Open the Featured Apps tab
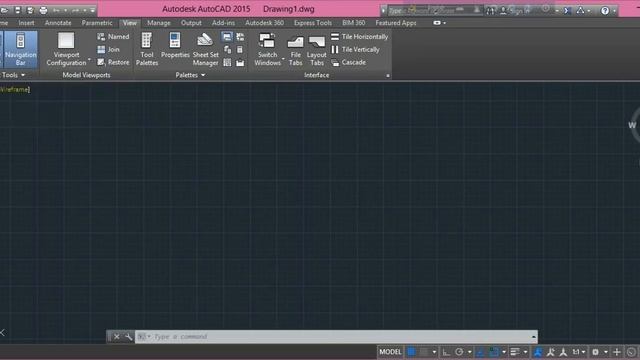The width and height of the screenshot is (640, 360). tap(396, 23)
